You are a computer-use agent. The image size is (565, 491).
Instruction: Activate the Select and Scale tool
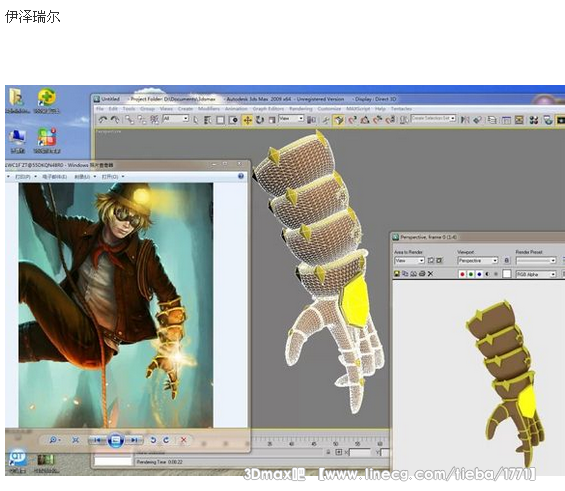click(272, 120)
